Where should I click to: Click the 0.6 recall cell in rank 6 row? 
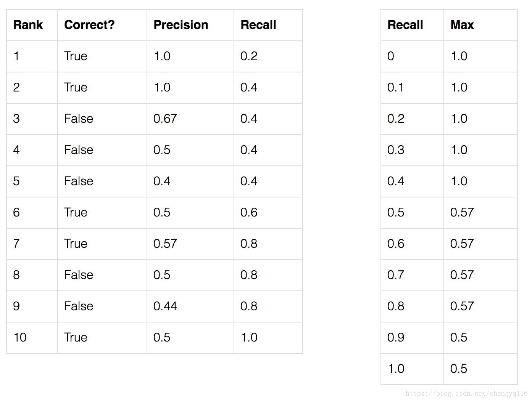pyautogui.click(x=249, y=212)
